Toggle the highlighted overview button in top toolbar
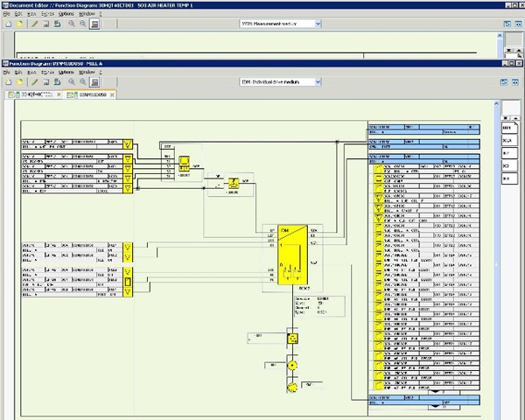This screenshot has width=525, height=420. point(96,24)
